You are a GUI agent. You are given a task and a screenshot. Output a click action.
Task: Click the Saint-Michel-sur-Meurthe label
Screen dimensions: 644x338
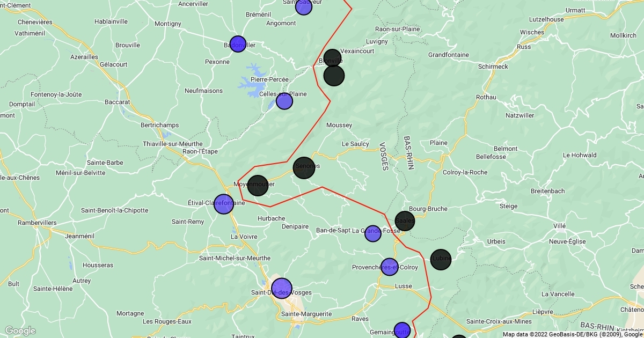(x=235, y=258)
